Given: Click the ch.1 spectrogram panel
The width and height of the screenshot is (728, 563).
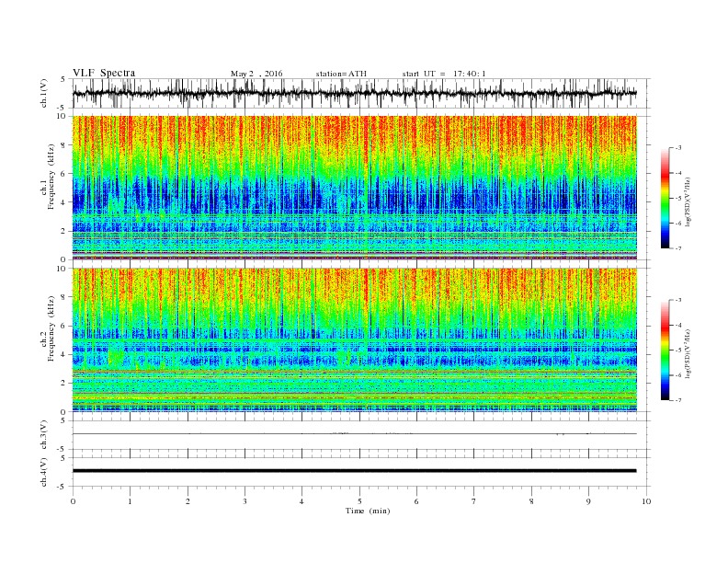Looking at the screenshot, I should (355, 188).
